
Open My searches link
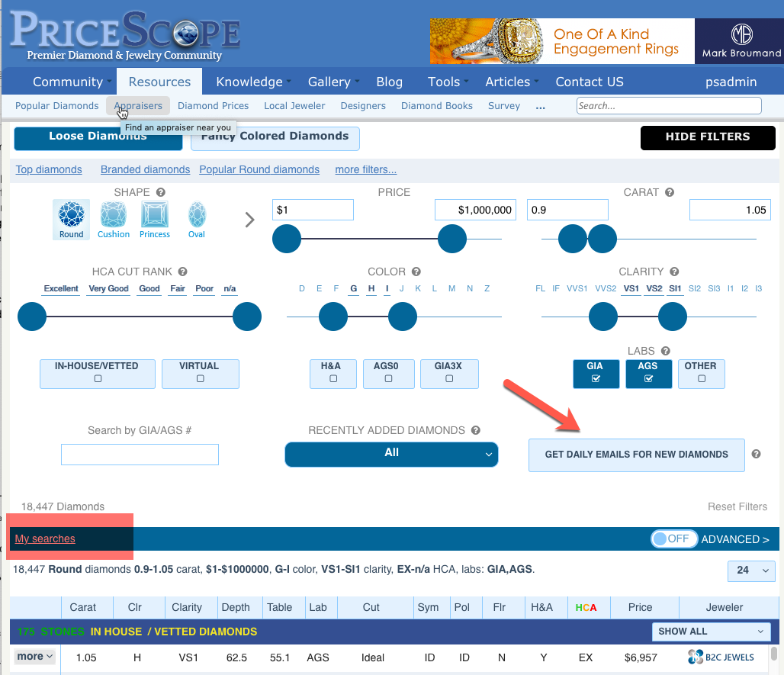(x=45, y=538)
